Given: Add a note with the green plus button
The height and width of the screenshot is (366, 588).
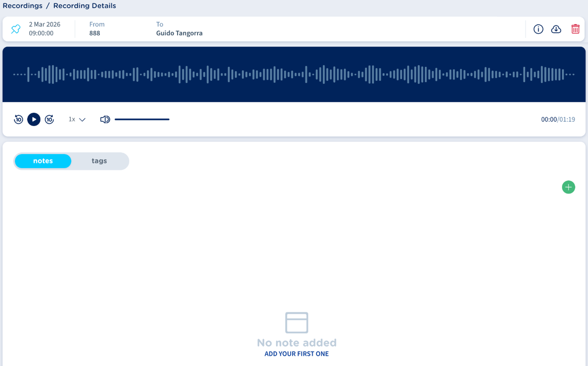Looking at the screenshot, I should click(x=568, y=187).
